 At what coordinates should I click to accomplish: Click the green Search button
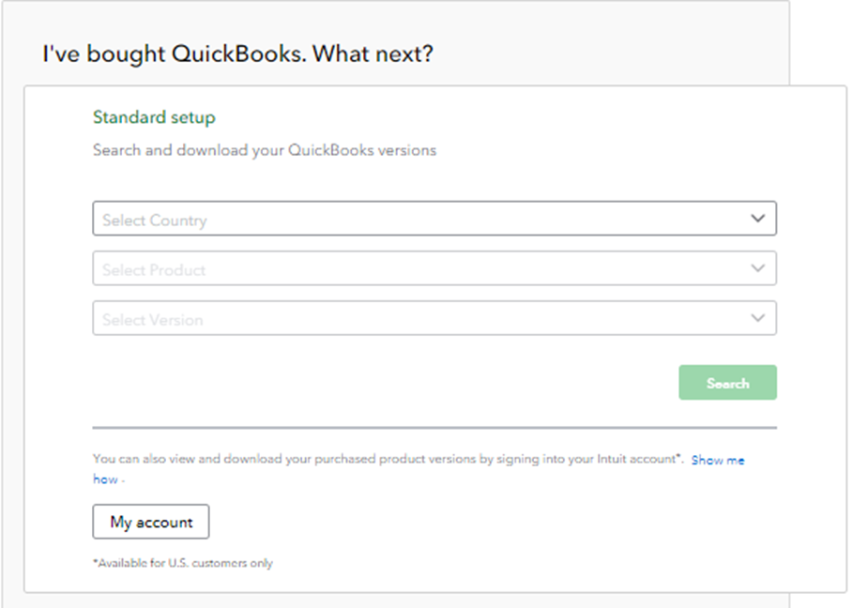pyautogui.click(x=727, y=383)
